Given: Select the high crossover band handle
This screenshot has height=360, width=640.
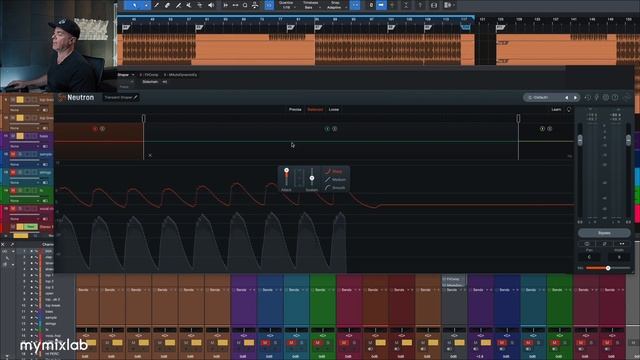Looking at the screenshot, I should click(518, 118).
